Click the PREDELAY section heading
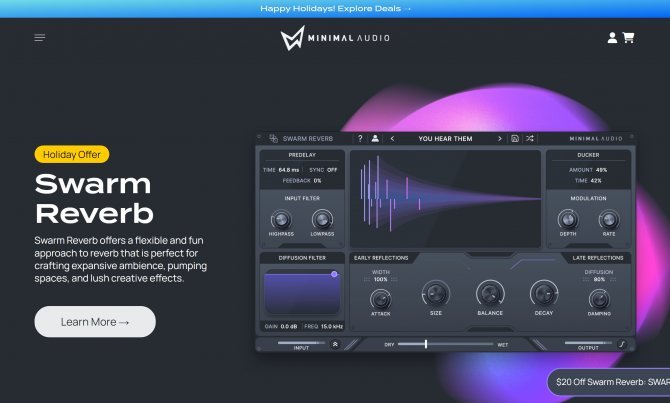This screenshot has width=670, height=403. pos(302,155)
